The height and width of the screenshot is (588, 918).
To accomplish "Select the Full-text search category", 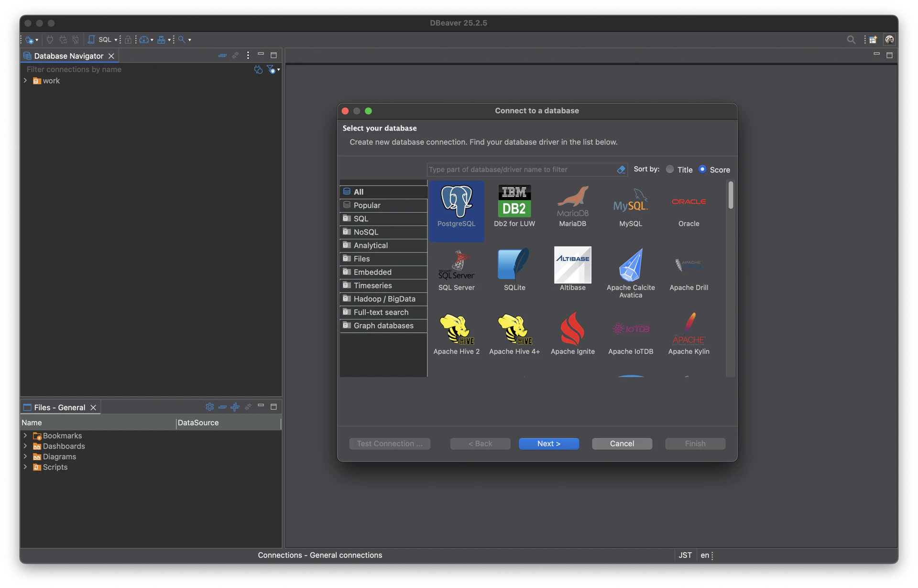I will (383, 312).
